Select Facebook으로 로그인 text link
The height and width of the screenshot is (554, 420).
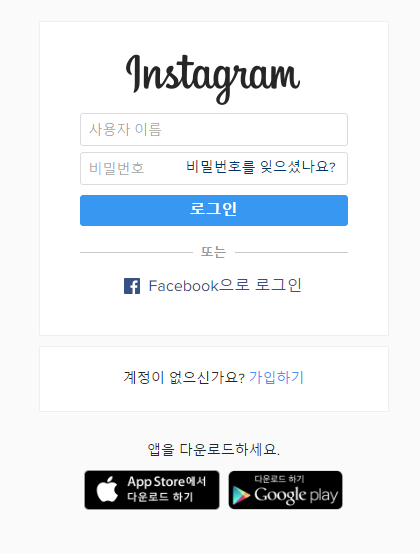[x=225, y=285]
